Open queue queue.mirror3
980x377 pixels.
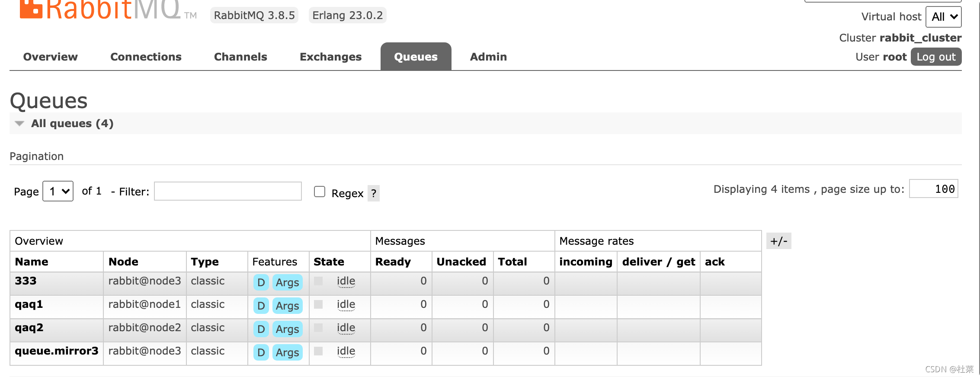tap(56, 351)
